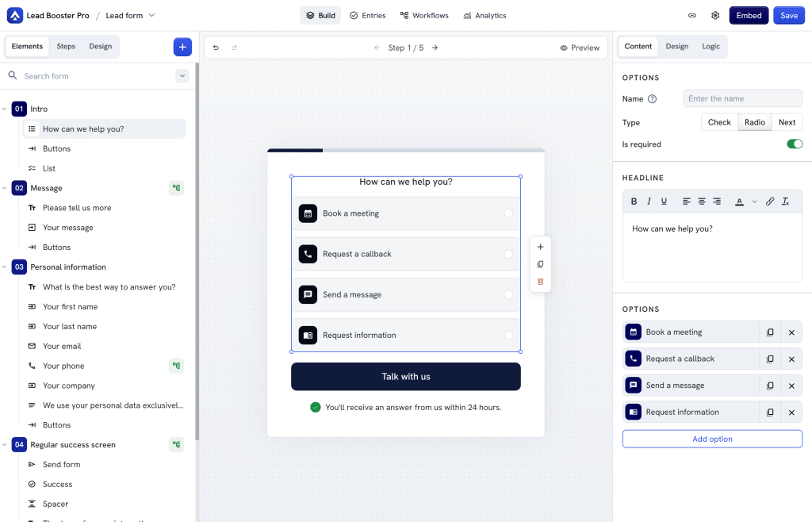The width and height of the screenshot is (812, 522).
Task: Open the right panel Logic tab
Action: pyautogui.click(x=710, y=47)
